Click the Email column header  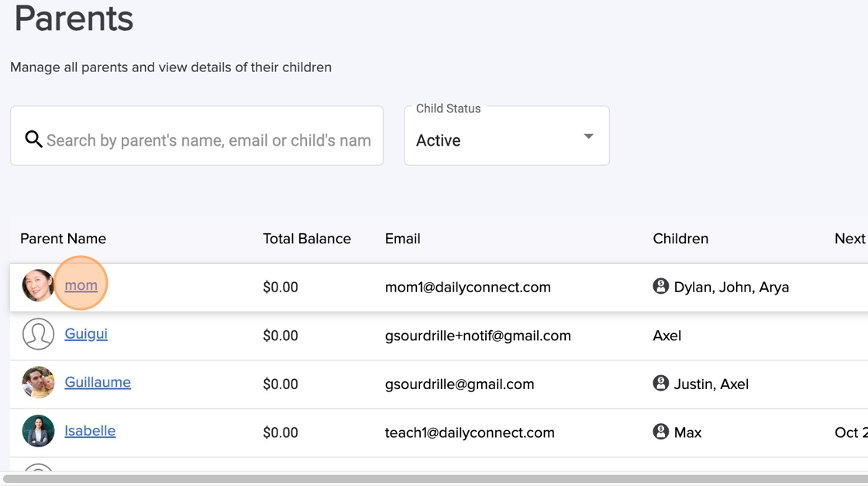click(402, 239)
